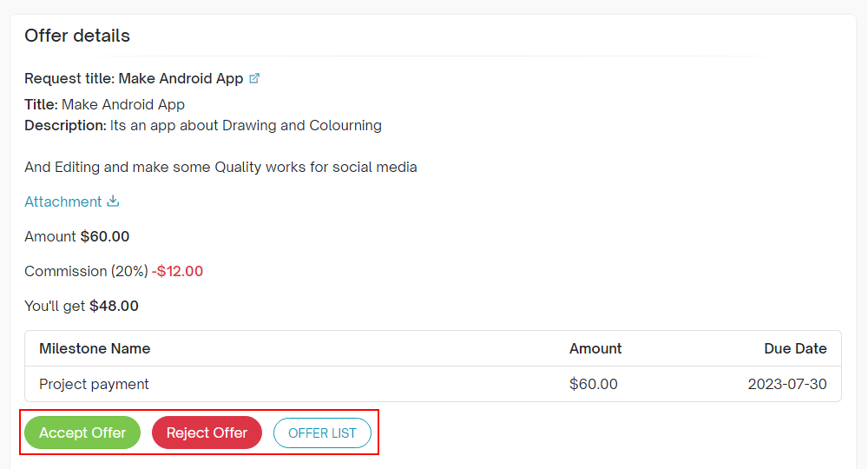Click the Milestone Name column header

(x=95, y=348)
